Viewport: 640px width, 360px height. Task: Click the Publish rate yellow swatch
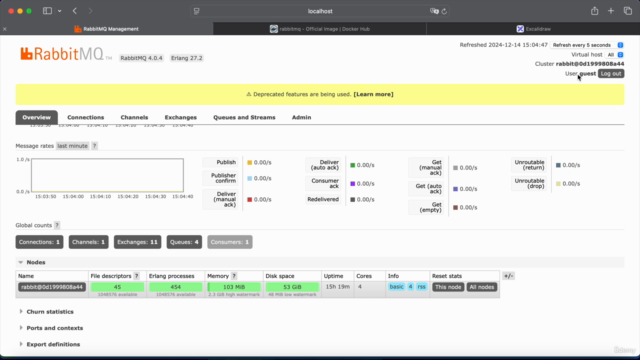tap(249, 162)
